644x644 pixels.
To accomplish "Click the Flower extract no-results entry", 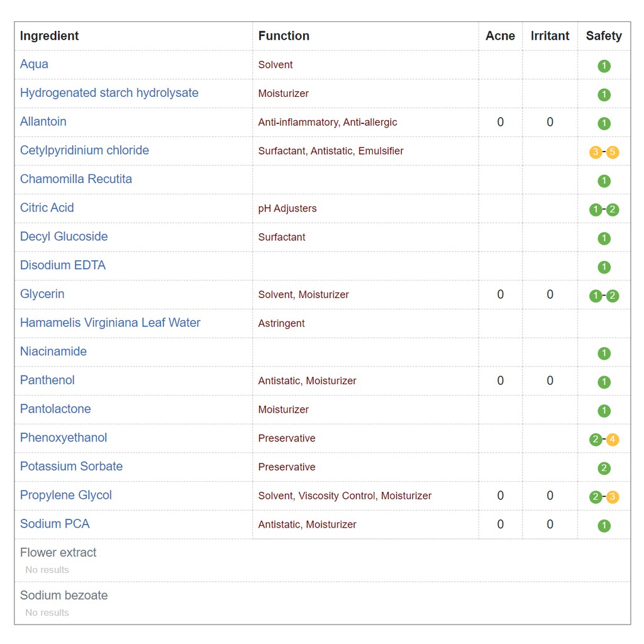I will tap(58, 553).
